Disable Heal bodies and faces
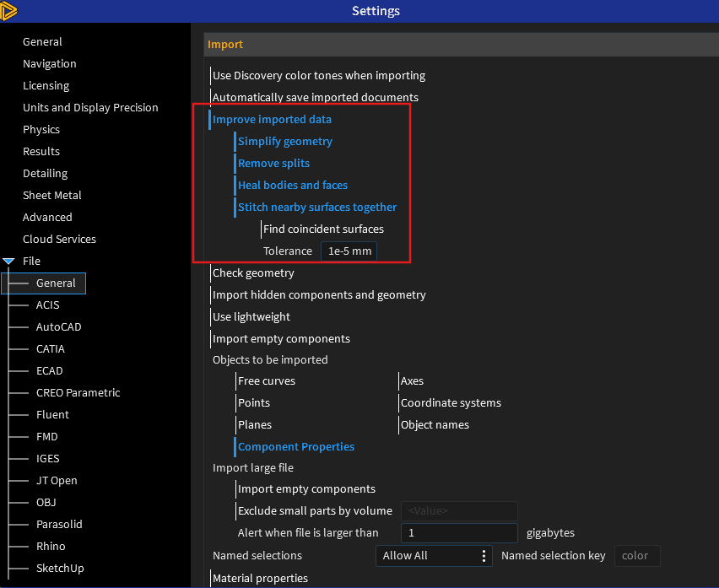 [292, 186]
